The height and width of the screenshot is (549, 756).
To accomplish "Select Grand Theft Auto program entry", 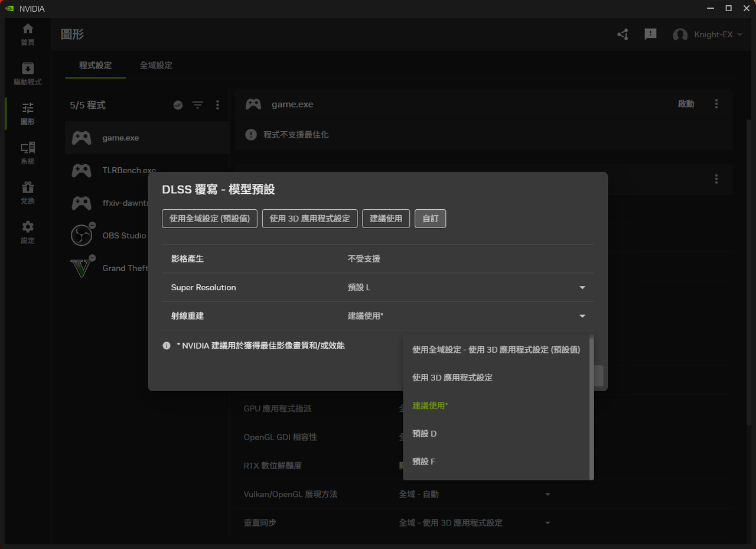I will [x=106, y=268].
